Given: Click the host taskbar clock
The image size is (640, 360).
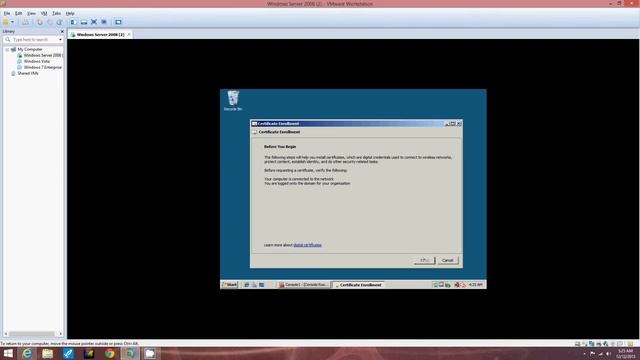Looking at the screenshot, I should (625, 354).
